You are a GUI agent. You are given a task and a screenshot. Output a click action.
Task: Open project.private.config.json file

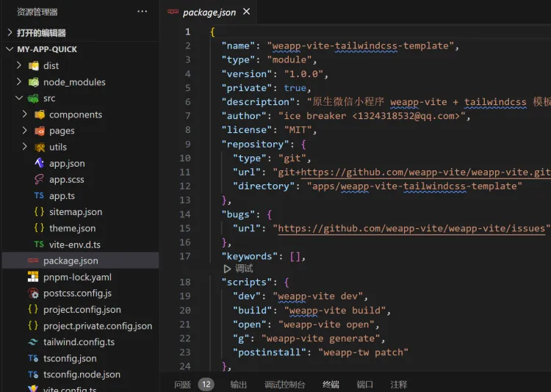(x=98, y=326)
